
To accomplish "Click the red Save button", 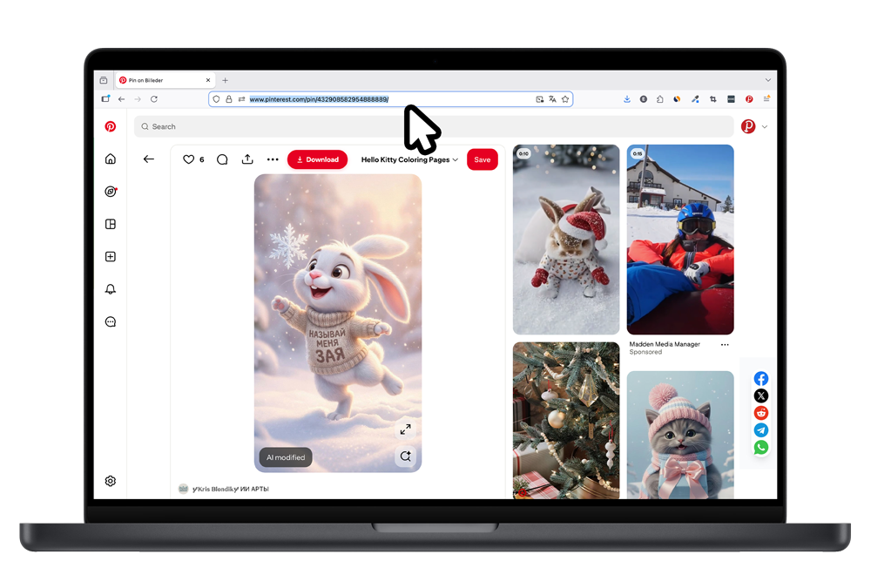I will 482,159.
